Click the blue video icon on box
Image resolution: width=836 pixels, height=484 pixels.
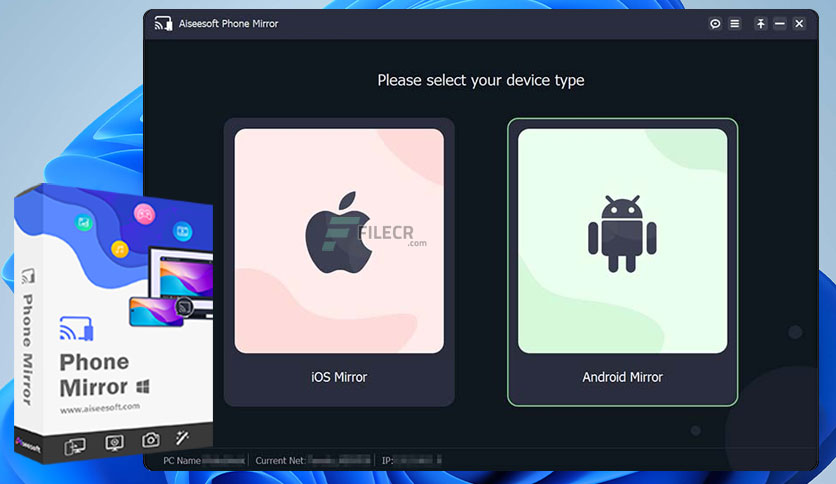pyautogui.click(x=182, y=231)
